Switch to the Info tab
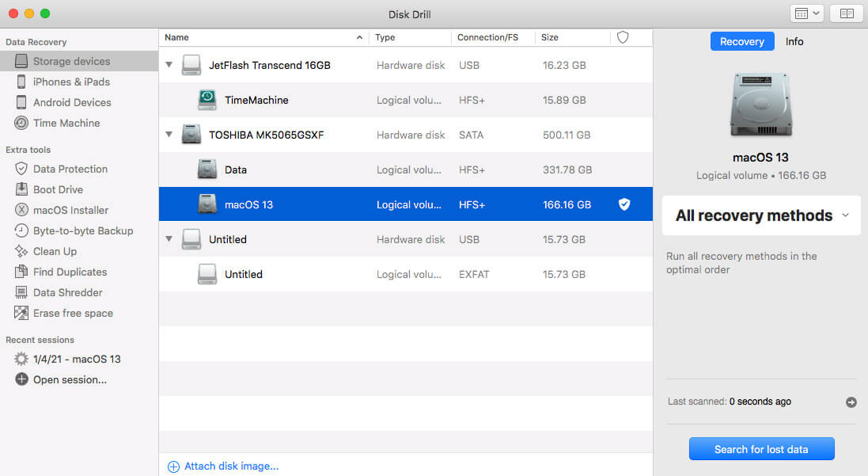Screen dimensions: 868x476 click(x=794, y=41)
